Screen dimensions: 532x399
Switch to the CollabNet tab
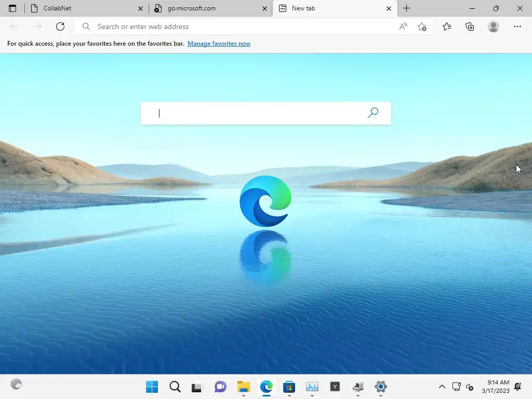[87, 8]
